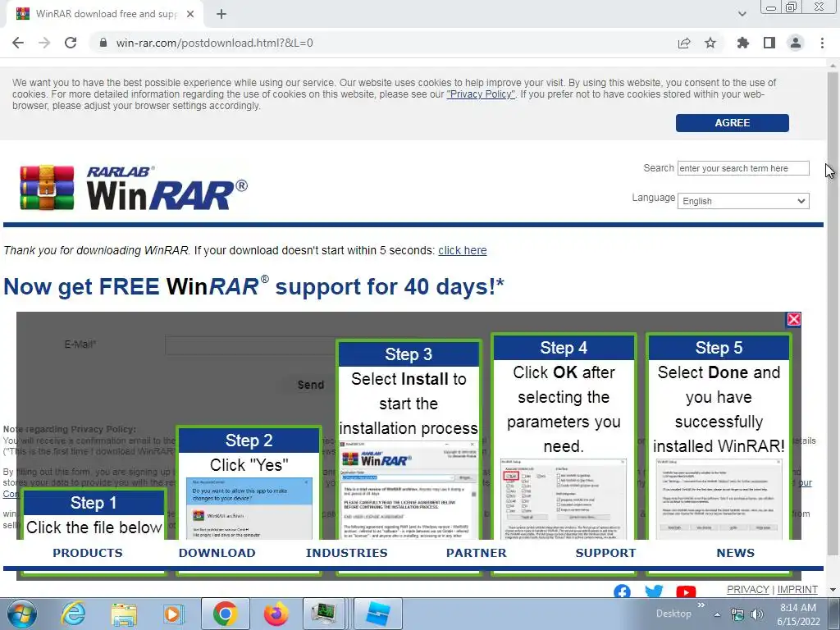The height and width of the screenshot is (630, 840).
Task: Open the Windows Start menu
Action: click(x=21, y=614)
